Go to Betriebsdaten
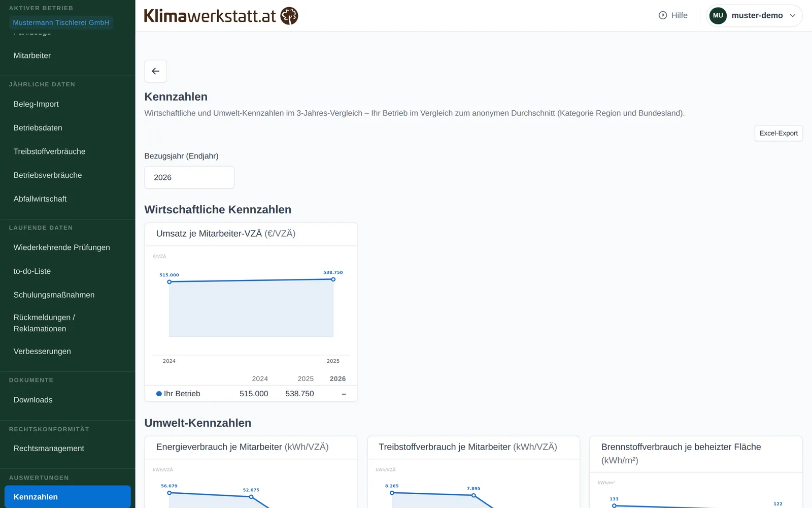The height and width of the screenshot is (508, 812). pyautogui.click(x=38, y=128)
